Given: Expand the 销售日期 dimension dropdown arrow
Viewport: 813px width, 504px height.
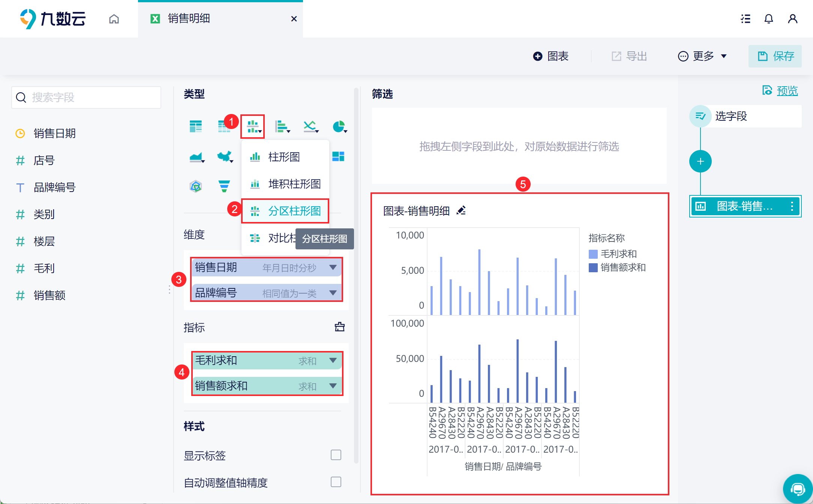Looking at the screenshot, I should [333, 267].
